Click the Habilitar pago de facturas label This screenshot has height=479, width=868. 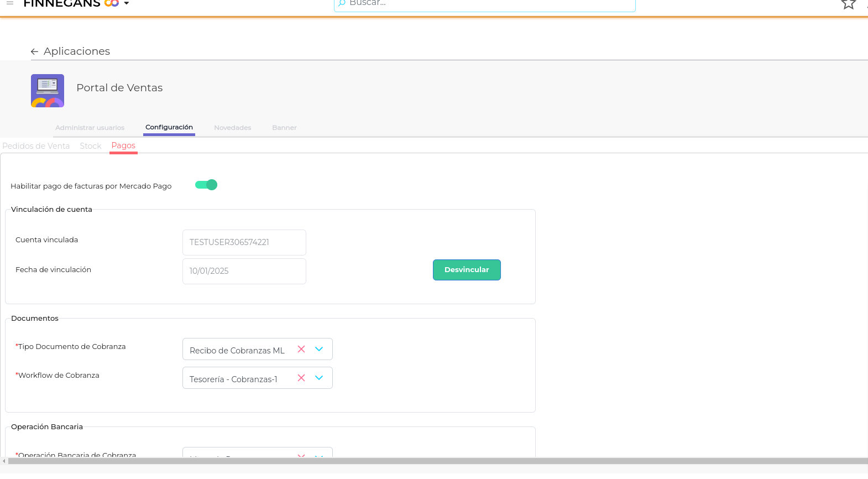coord(91,186)
